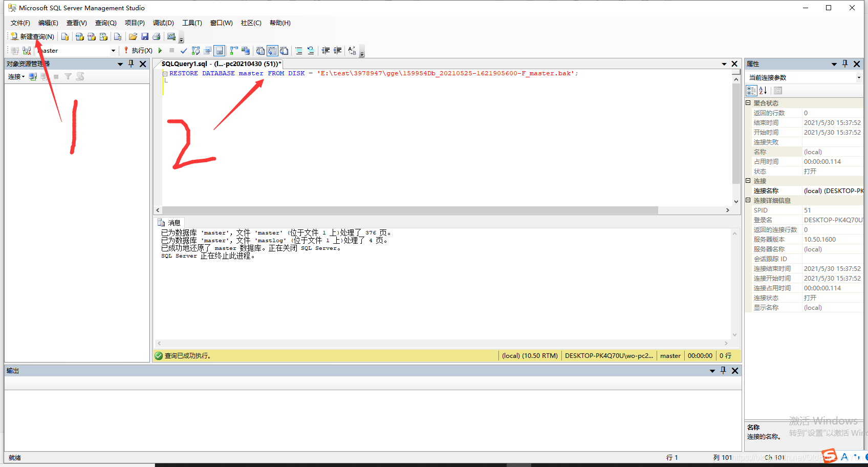Open the 工具(T) menu

[192, 23]
